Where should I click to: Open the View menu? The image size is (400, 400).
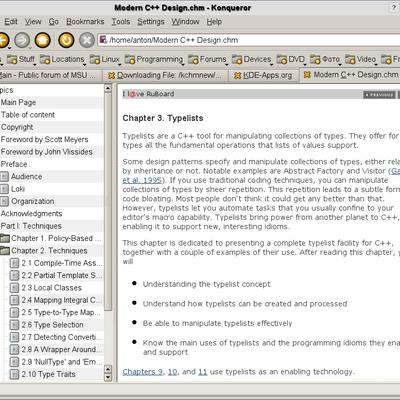tap(33, 22)
